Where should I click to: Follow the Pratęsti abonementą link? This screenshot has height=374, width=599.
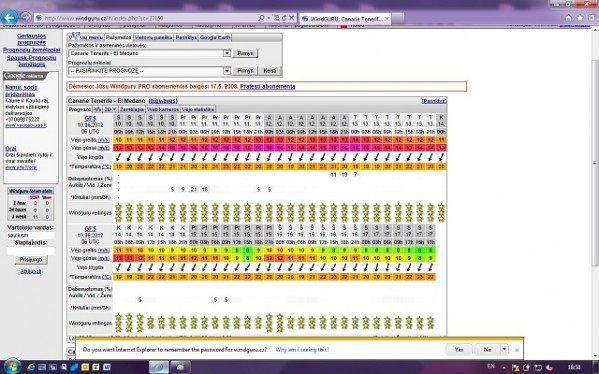click(267, 86)
